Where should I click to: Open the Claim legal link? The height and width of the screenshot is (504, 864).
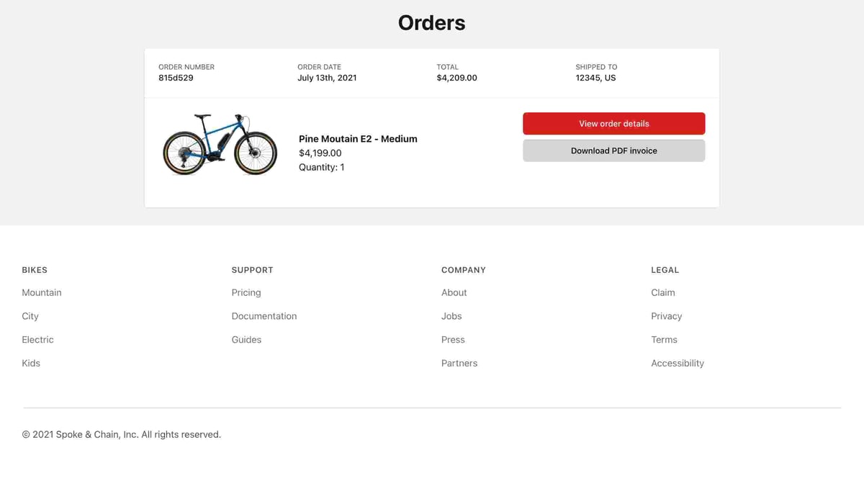663,292
